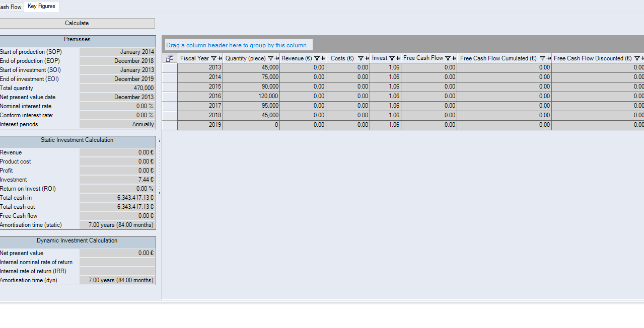The width and height of the screenshot is (644, 328).
Task: Click the filter icon on Costs (€) column
Action: pos(361,58)
